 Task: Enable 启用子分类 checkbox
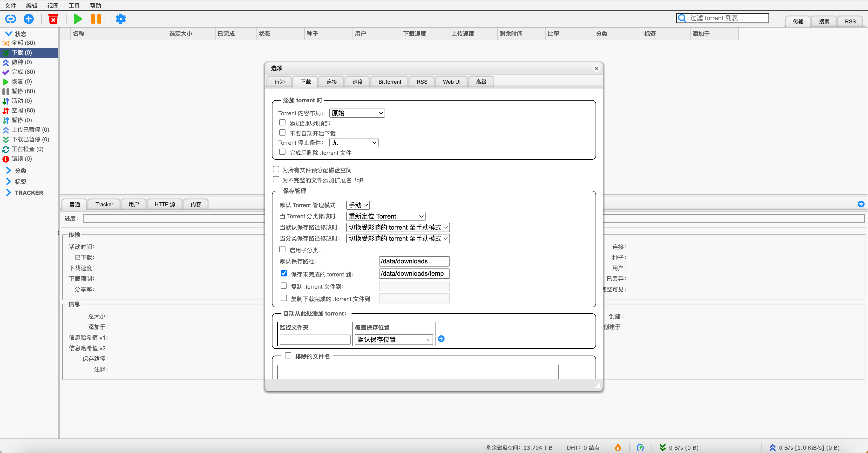tap(282, 249)
